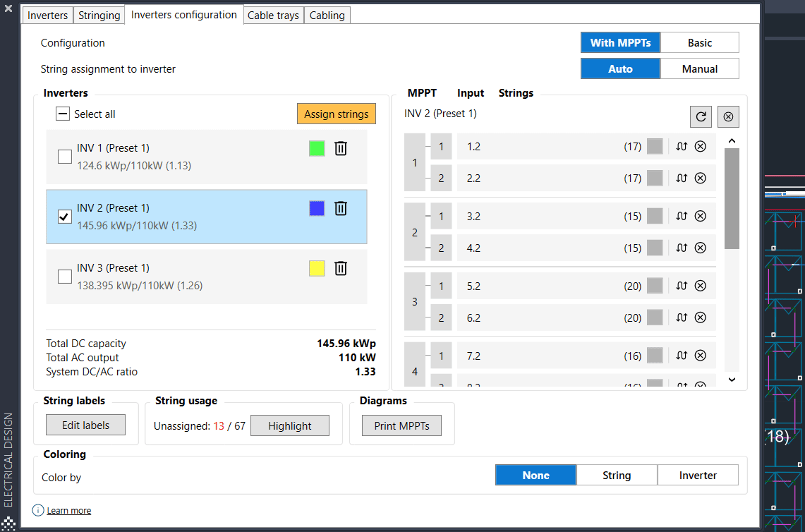The height and width of the screenshot is (532, 805).
Task: Check the INV 3 checkbox
Action: [x=64, y=277]
